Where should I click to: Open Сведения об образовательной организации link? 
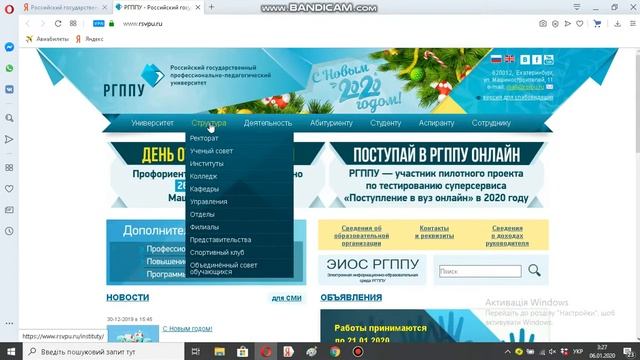[x=361, y=236]
